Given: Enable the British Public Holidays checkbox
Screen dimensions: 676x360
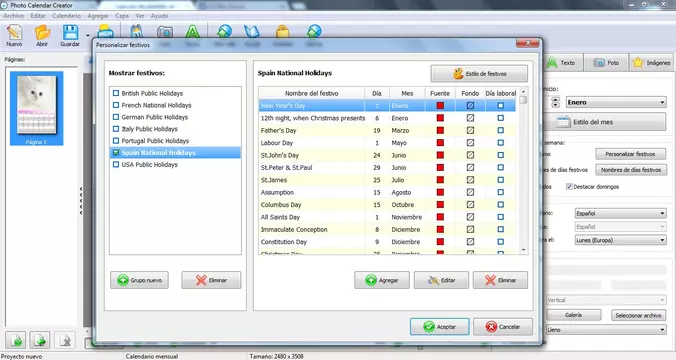Looking at the screenshot, I should tap(116, 93).
